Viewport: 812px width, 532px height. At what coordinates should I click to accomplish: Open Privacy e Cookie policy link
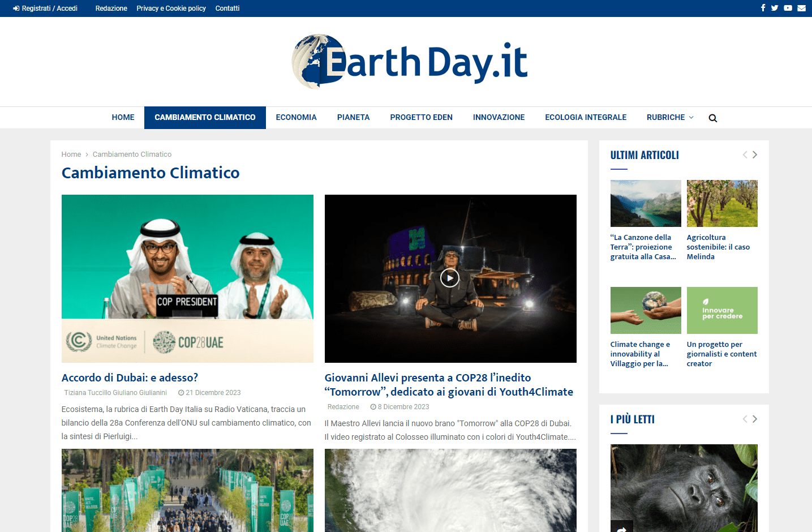click(171, 8)
